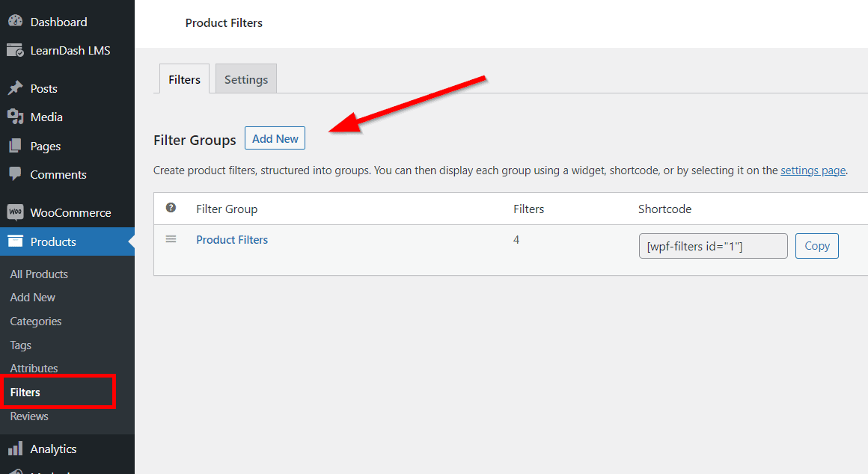Click the help question mark in the table header

coord(171,209)
